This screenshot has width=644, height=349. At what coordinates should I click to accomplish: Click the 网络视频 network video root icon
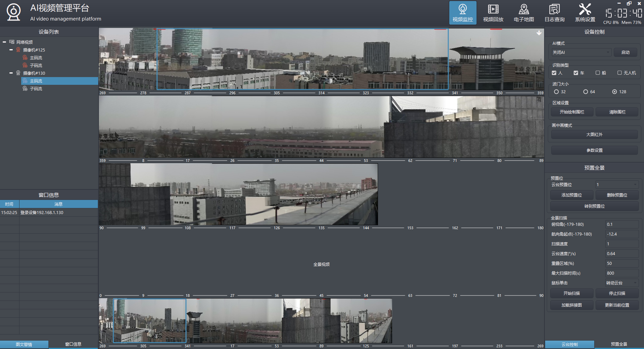point(12,42)
